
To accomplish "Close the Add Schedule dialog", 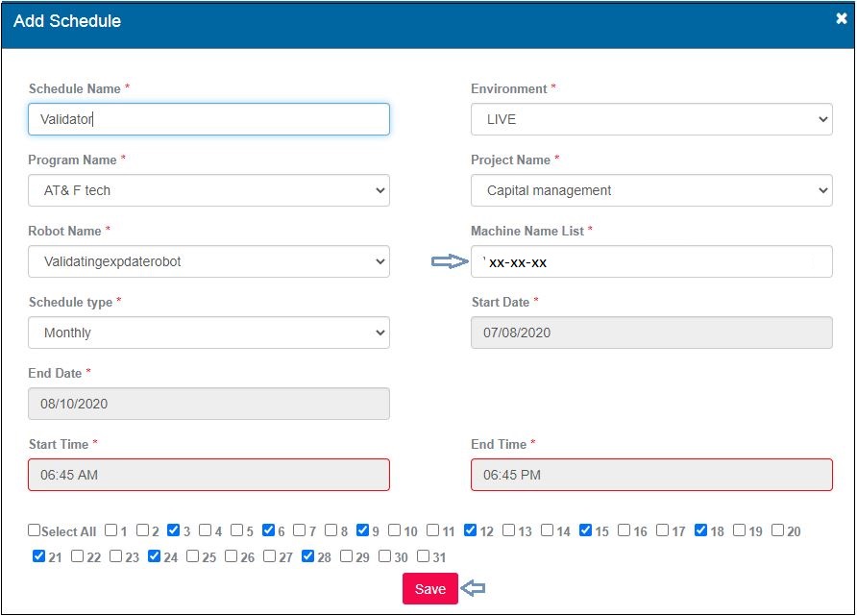I will [842, 19].
